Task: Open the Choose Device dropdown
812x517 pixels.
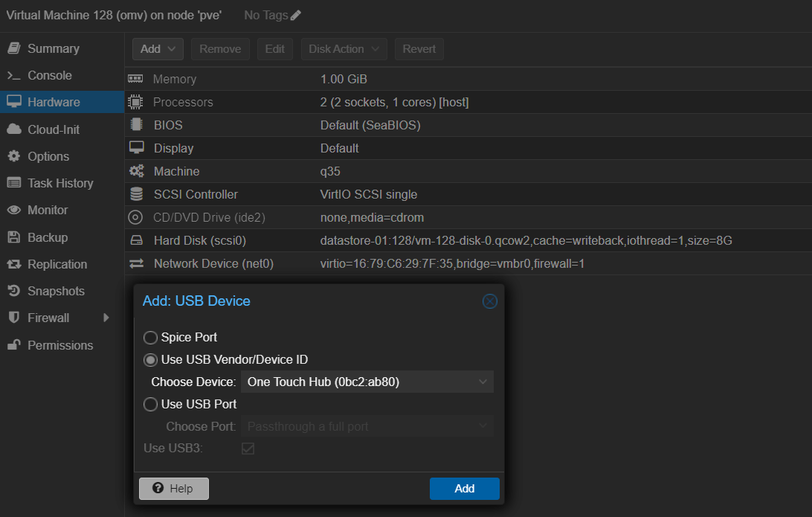Action: pos(483,382)
